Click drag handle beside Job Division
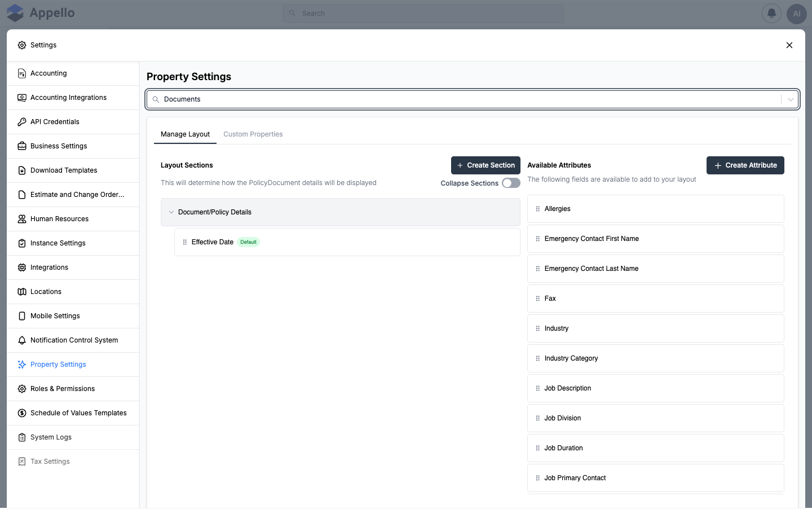The width and height of the screenshot is (812, 518). (x=538, y=418)
